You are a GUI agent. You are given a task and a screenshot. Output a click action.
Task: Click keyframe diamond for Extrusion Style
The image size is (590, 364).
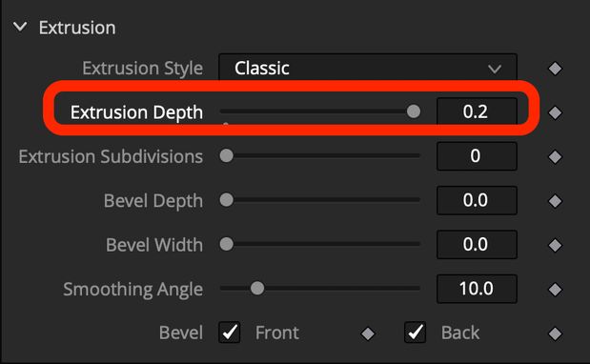(x=555, y=69)
